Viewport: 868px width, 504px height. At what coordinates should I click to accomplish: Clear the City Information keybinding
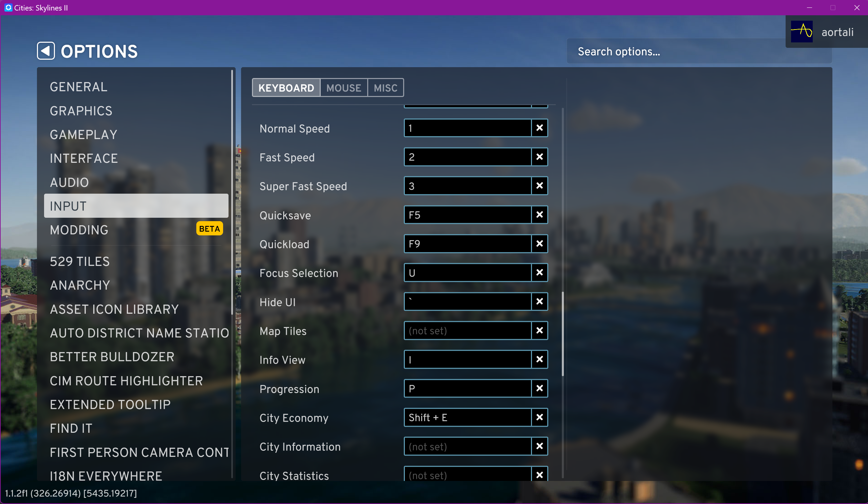coord(539,446)
